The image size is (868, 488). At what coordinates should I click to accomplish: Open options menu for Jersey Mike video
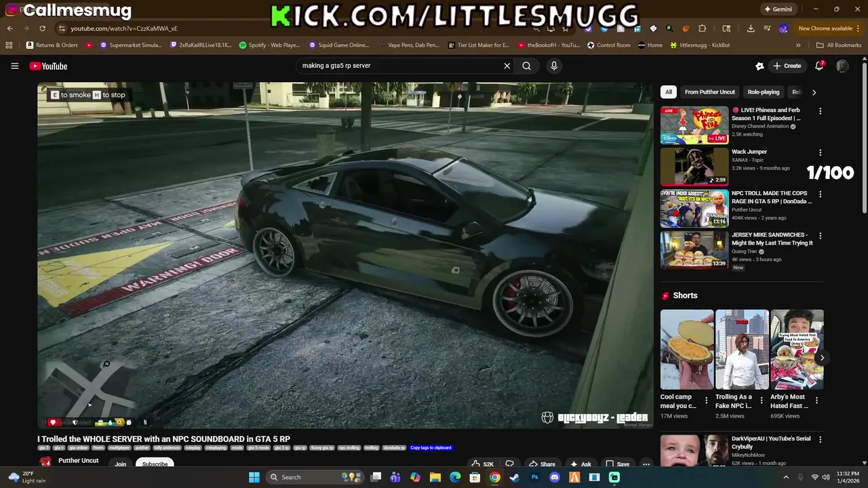click(x=820, y=236)
